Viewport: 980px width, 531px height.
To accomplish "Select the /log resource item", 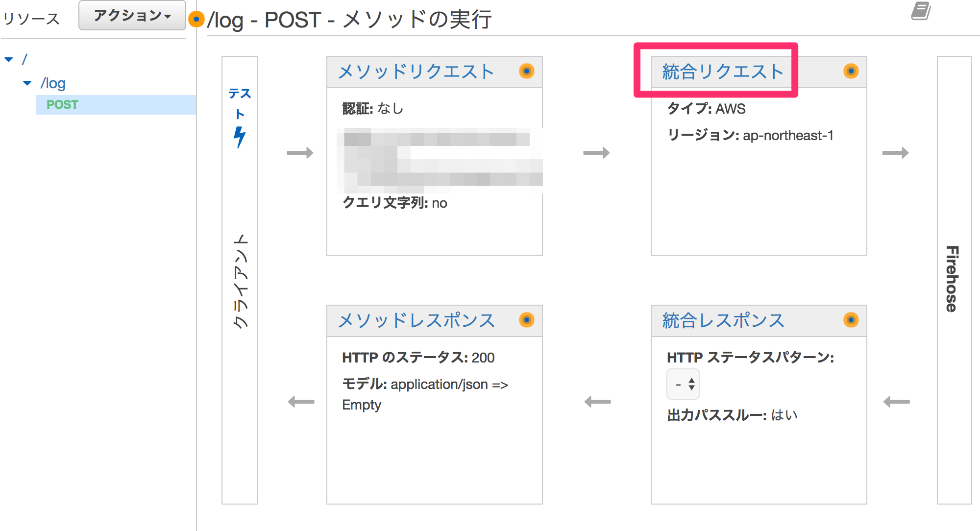I will coord(53,83).
